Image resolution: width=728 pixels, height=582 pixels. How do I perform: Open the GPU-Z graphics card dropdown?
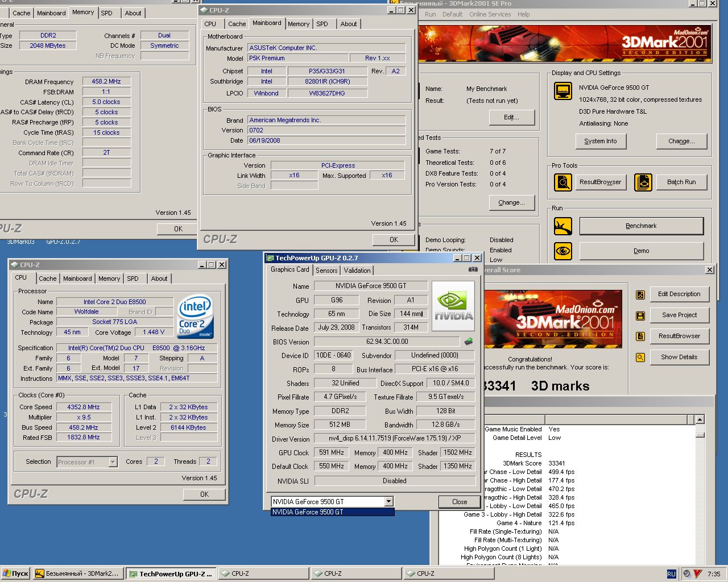point(389,501)
